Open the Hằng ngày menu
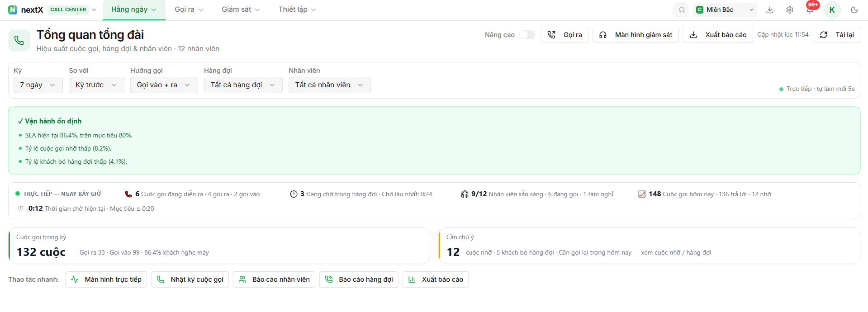Image resolution: width=868 pixels, height=312 pixels. (134, 9)
